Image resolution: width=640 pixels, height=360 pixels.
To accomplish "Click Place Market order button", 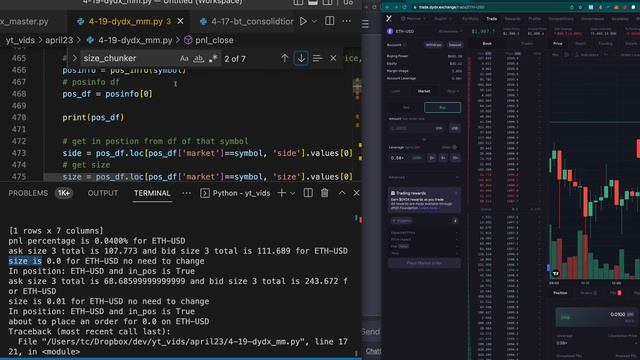I will pyautogui.click(x=424, y=263).
